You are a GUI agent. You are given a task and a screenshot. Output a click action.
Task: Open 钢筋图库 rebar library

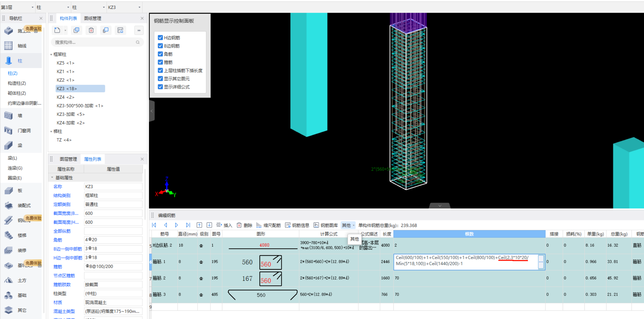[x=326, y=225]
